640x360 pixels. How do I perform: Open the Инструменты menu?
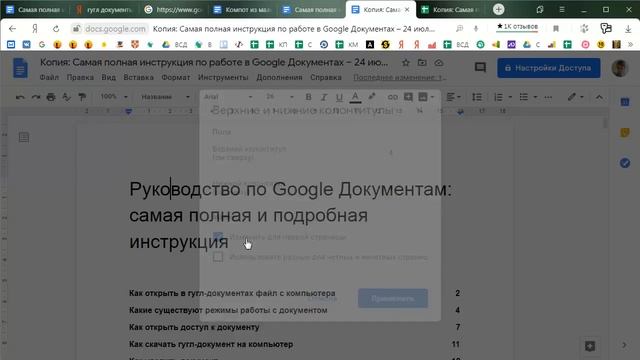click(x=223, y=78)
